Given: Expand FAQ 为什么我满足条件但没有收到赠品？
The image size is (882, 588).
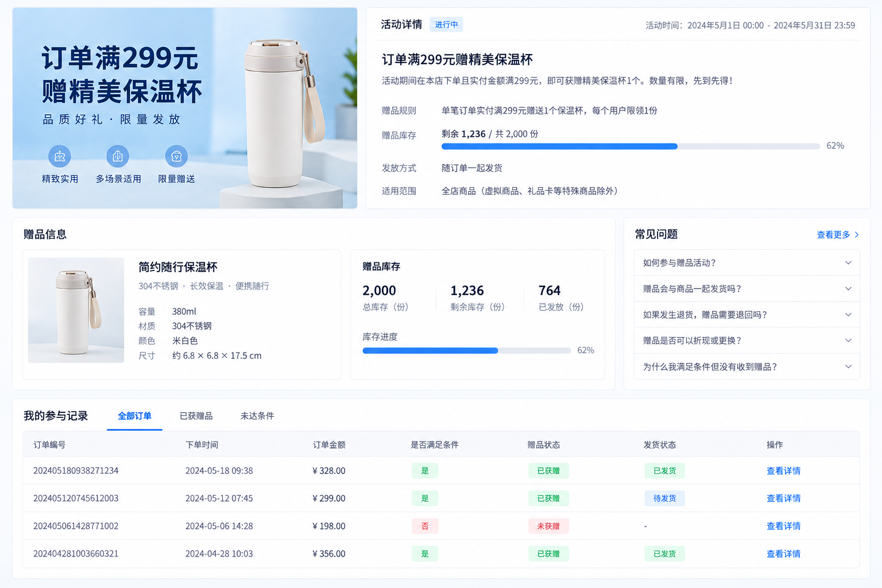Looking at the screenshot, I should click(747, 366).
